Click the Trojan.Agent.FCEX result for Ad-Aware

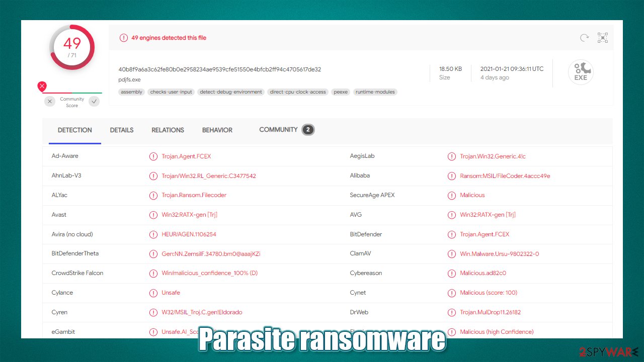[186, 156]
